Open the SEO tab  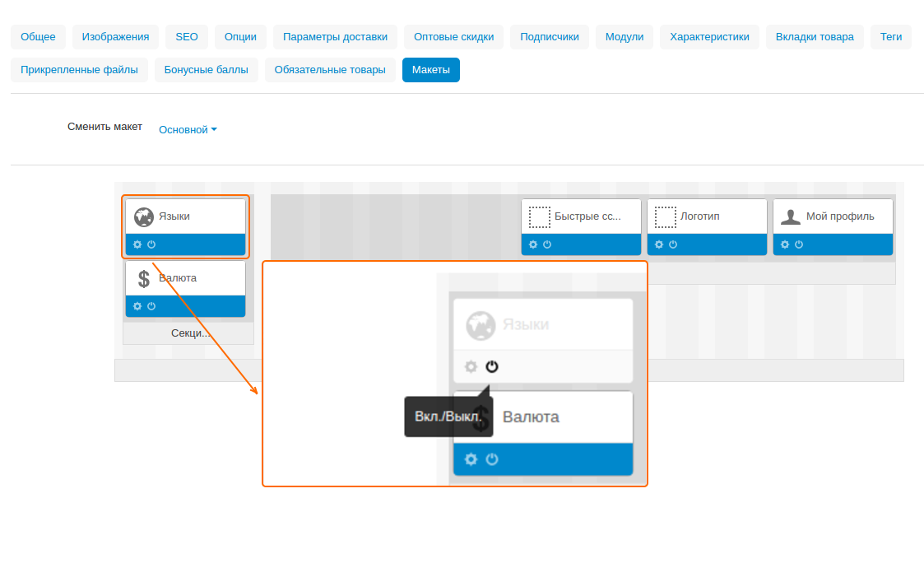pyautogui.click(x=187, y=37)
